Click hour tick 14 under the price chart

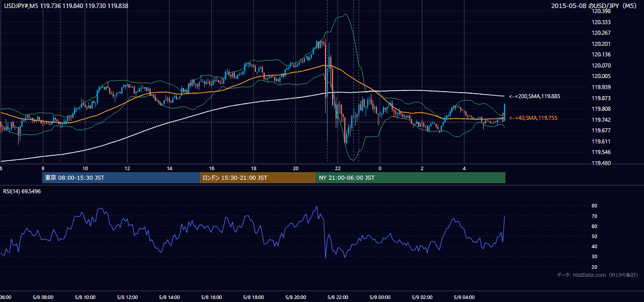[x=169, y=169]
